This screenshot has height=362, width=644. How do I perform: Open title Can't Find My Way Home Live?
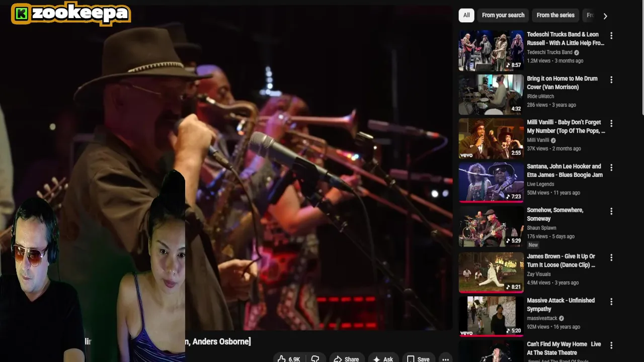point(564,348)
